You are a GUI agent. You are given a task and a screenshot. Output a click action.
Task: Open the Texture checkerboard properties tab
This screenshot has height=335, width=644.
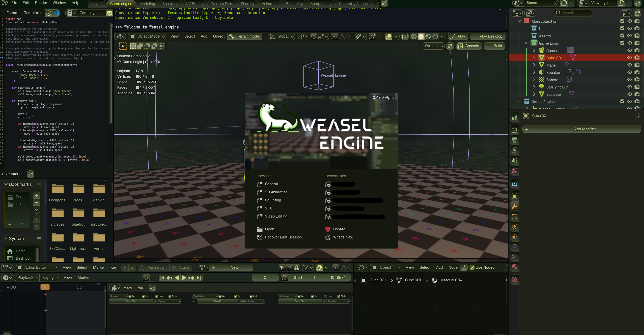point(515,280)
